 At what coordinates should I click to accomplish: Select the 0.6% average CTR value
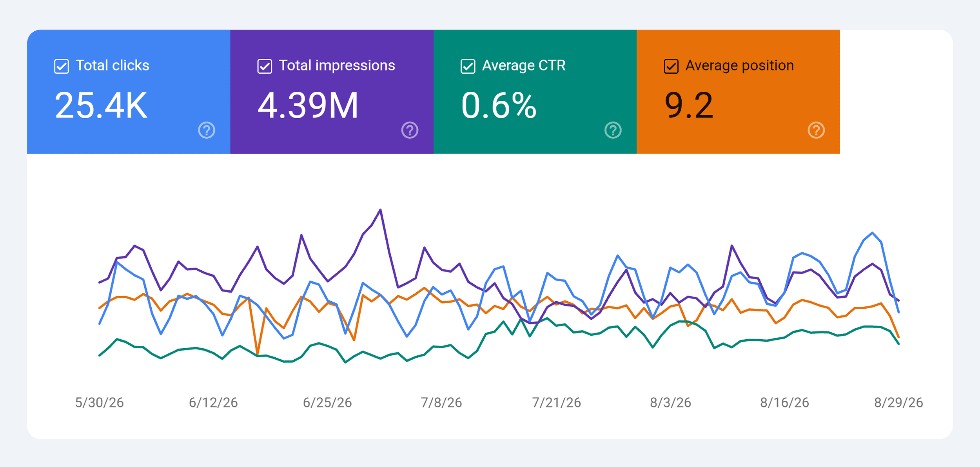[x=499, y=105]
